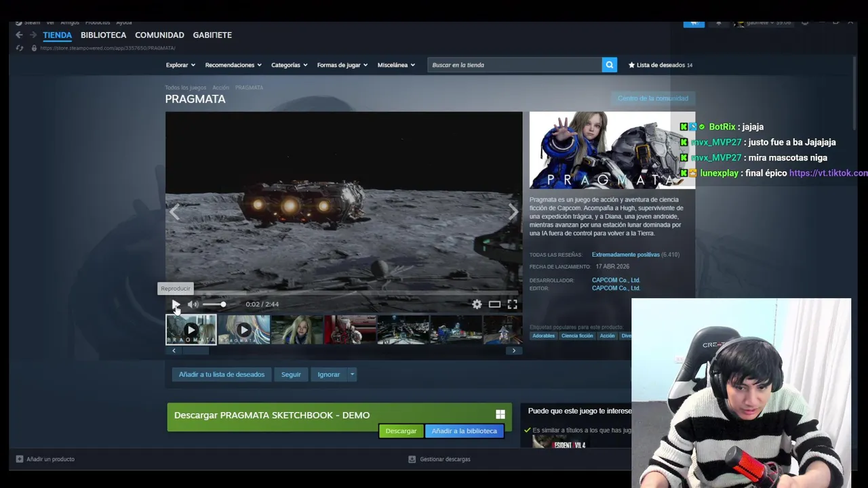
Task: Expand the Explorar dropdown
Action: coord(180,65)
